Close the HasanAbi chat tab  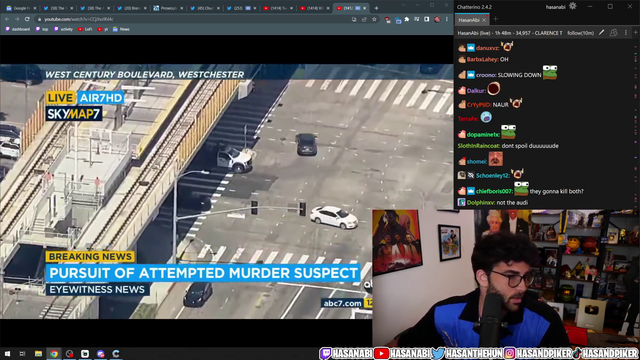click(x=484, y=20)
